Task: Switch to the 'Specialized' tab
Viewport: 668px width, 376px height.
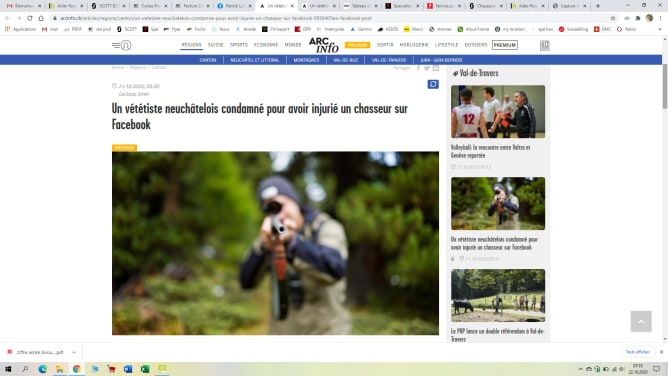Action: click(402, 6)
